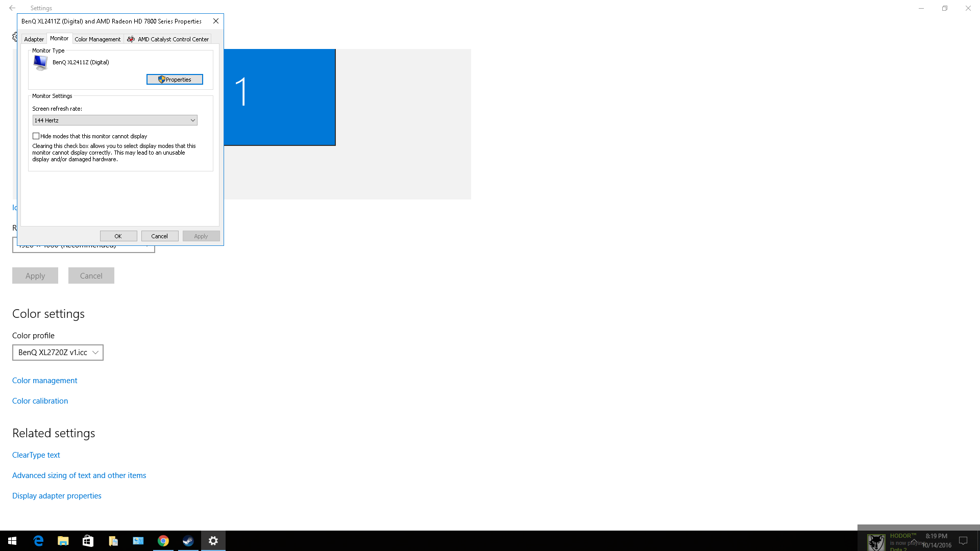Click the BenQ XL2411Z monitor Properties button
Screen dimensions: 980x551
tap(175, 80)
